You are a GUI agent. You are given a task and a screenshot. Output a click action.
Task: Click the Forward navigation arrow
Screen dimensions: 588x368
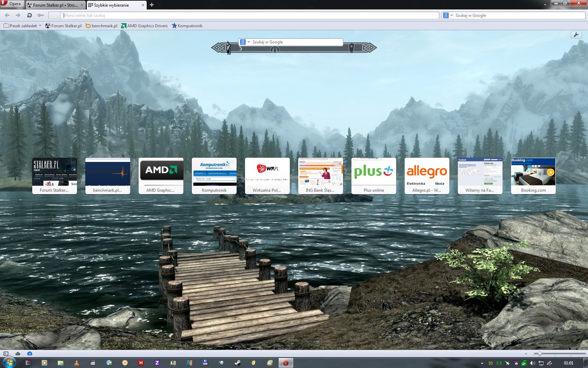click(x=18, y=15)
